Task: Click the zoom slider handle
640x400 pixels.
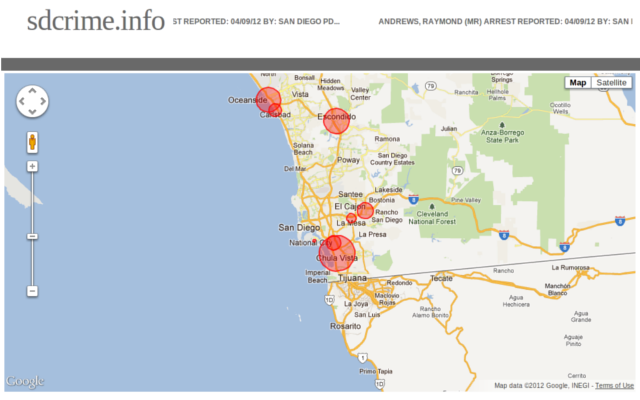Action: click(32, 236)
